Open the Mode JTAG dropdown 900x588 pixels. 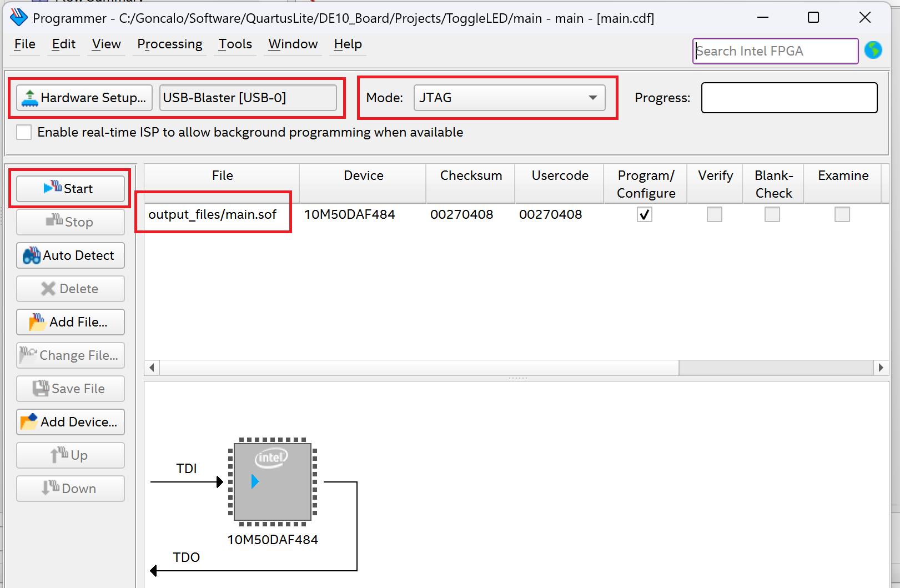(510, 98)
